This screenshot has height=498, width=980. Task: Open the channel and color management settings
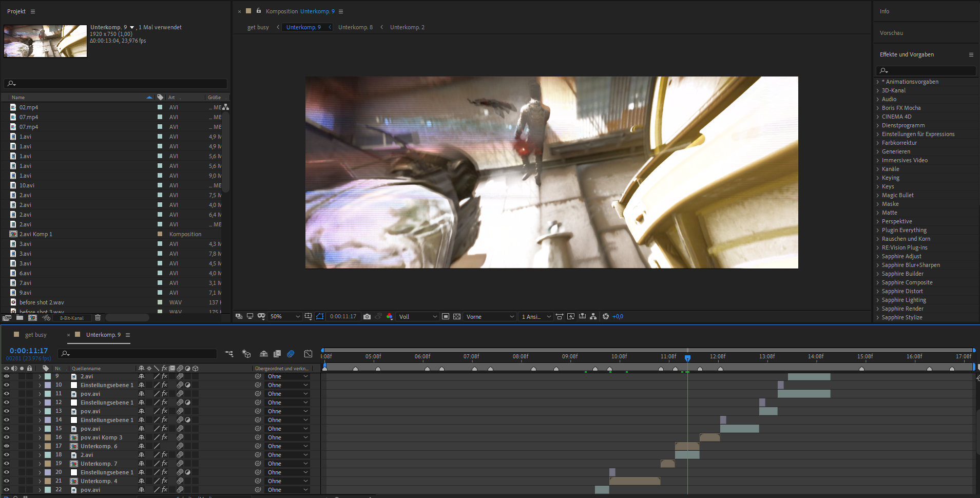pos(390,317)
